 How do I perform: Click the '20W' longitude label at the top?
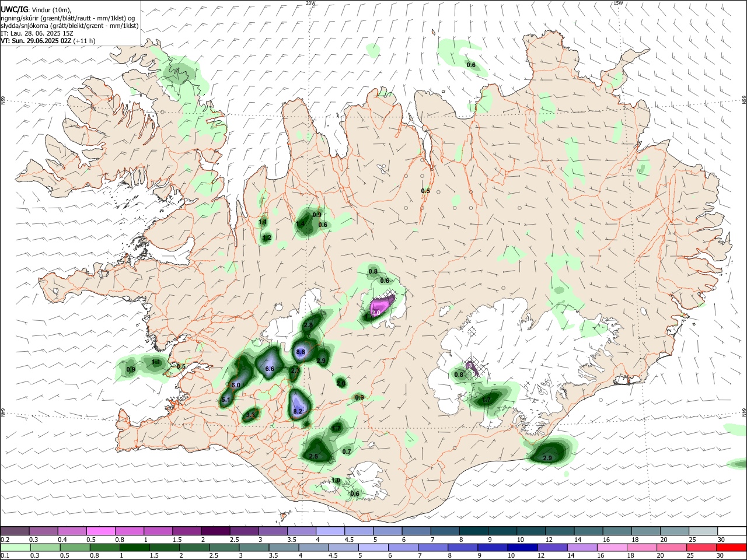311,3
